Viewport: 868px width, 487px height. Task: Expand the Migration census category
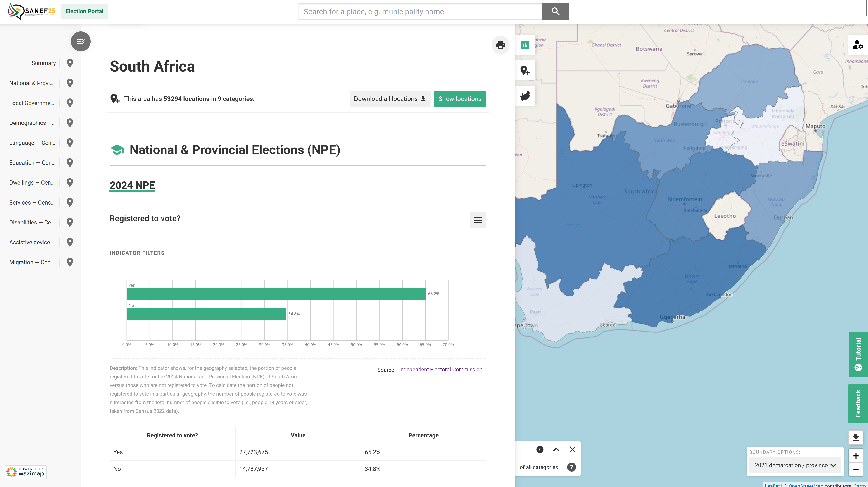click(x=32, y=262)
